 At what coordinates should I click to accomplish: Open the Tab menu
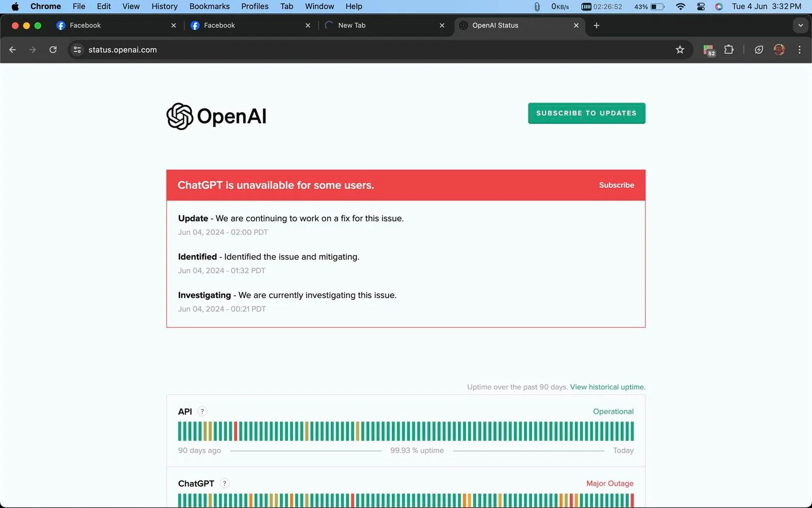coord(287,6)
